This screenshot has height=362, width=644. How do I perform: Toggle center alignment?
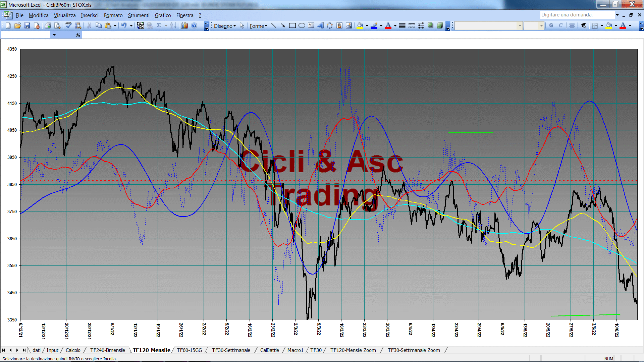tap(572, 25)
